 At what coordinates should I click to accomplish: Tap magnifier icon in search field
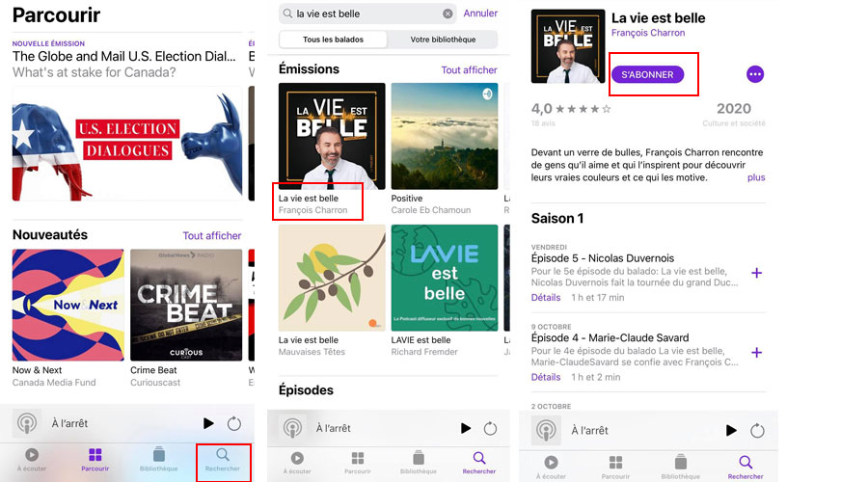pyautogui.click(x=287, y=13)
